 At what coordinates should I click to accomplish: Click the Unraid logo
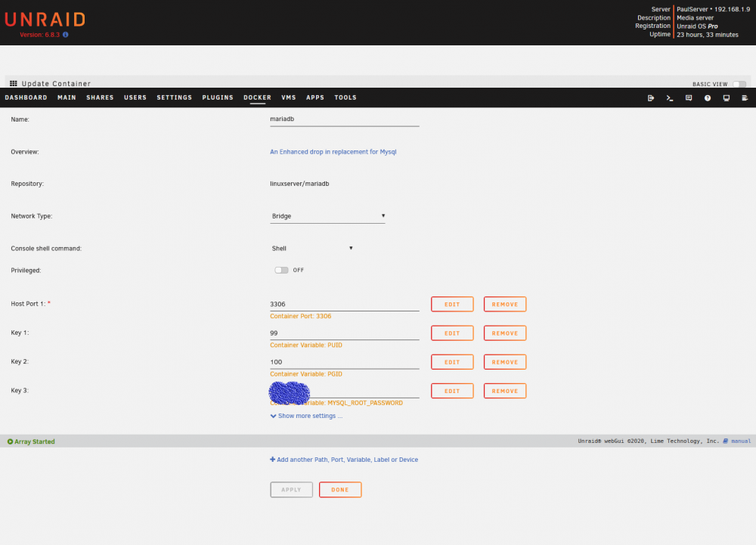pyautogui.click(x=45, y=19)
